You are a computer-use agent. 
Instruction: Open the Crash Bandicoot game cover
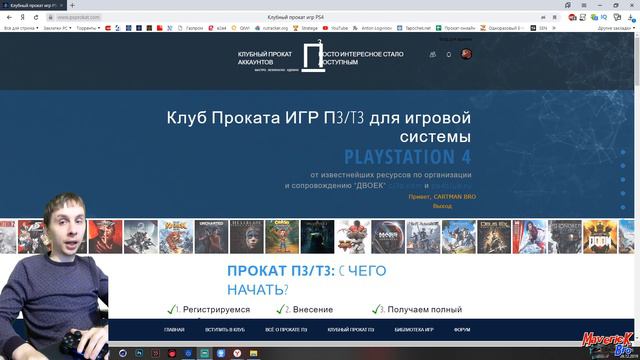coord(282,237)
